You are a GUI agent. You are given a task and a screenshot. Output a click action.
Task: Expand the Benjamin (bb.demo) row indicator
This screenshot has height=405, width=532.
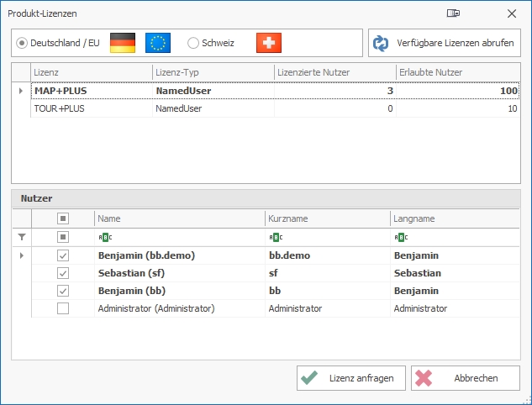21,255
